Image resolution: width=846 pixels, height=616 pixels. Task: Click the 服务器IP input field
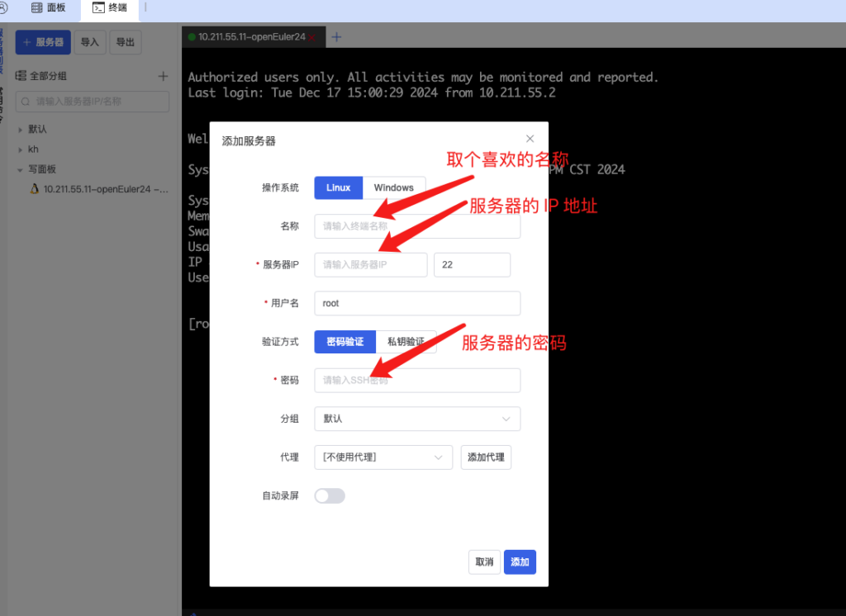tap(370, 265)
